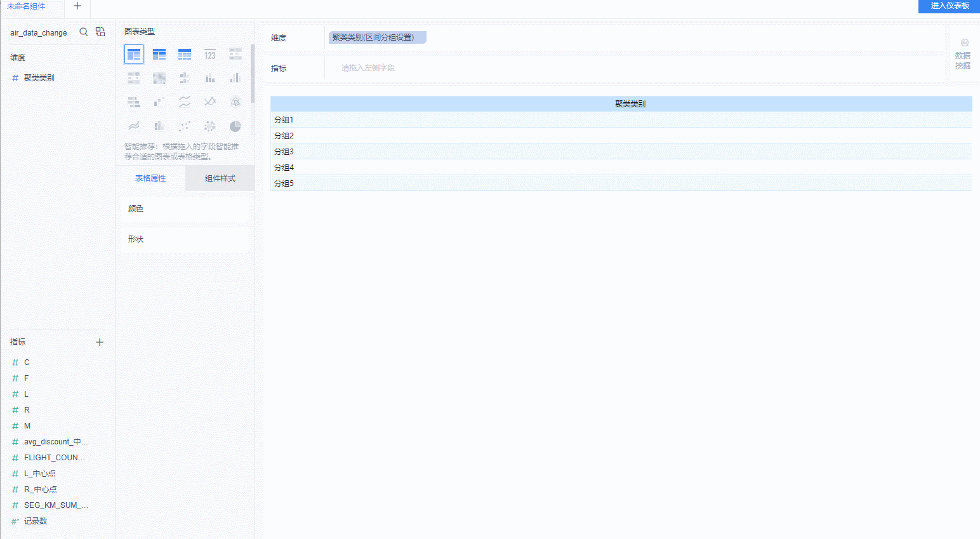Select the scatter plot chart type

tap(185, 126)
